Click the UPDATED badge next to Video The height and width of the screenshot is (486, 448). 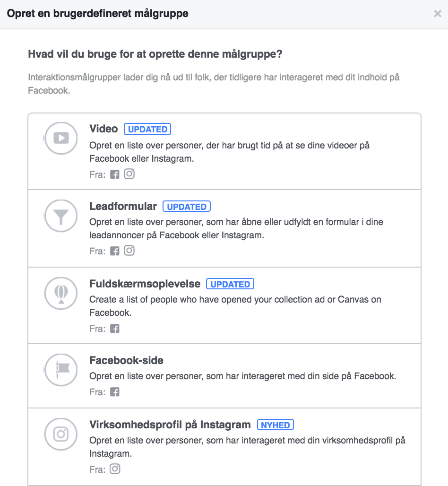click(x=147, y=129)
